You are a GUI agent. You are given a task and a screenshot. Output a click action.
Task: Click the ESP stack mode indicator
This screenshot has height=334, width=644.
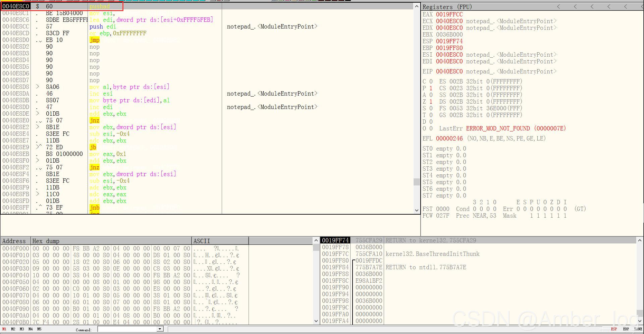click(614, 329)
